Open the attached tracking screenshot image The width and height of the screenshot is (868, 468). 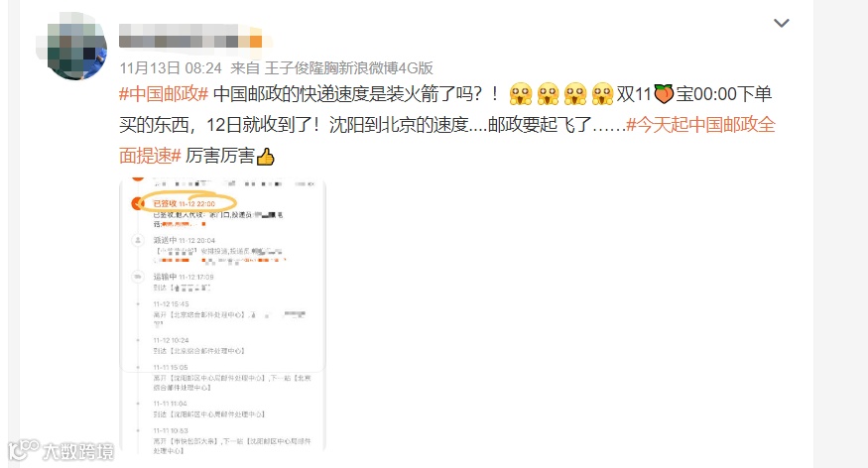pos(222,316)
